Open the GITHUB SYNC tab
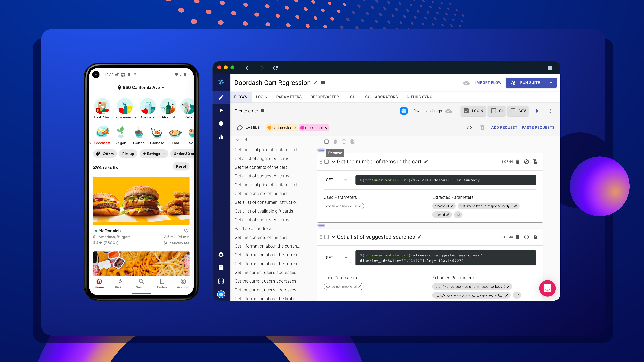Image resolution: width=644 pixels, height=362 pixels. point(419,97)
